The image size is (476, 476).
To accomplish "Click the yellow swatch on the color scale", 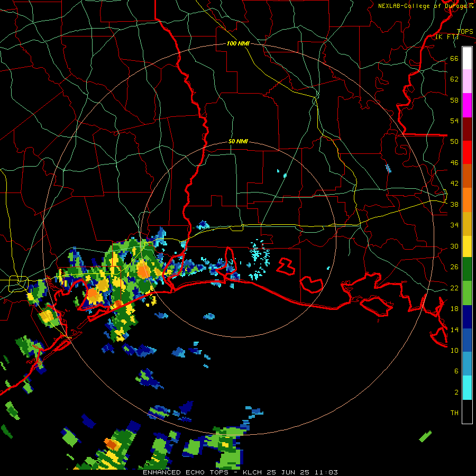I will point(467,246).
